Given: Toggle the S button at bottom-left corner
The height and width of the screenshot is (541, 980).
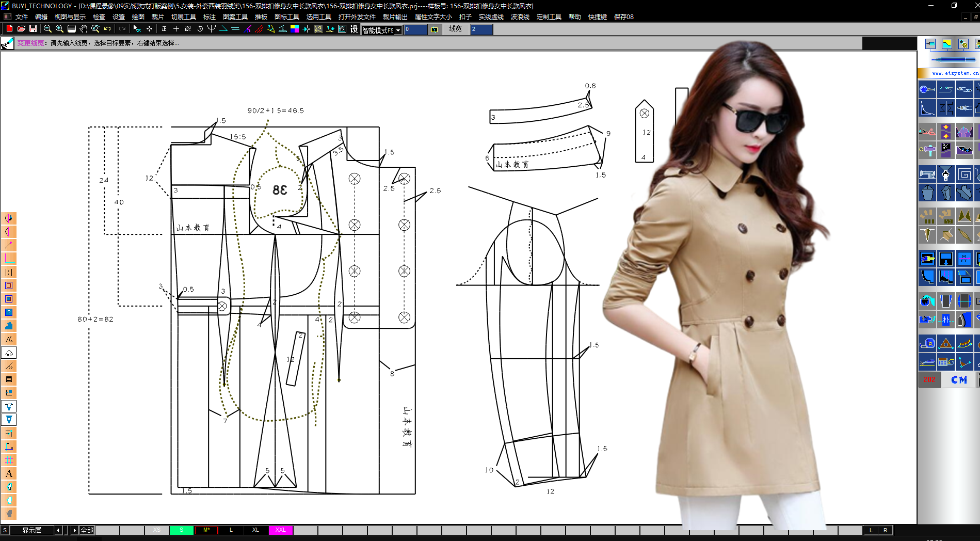Looking at the screenshot, I should pos(5,530).
